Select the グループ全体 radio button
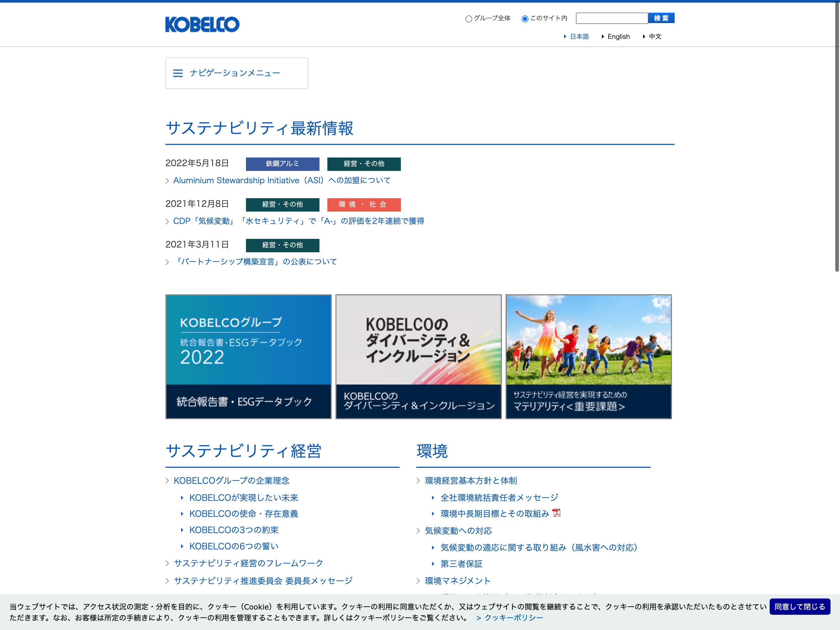 coord(469,19)
